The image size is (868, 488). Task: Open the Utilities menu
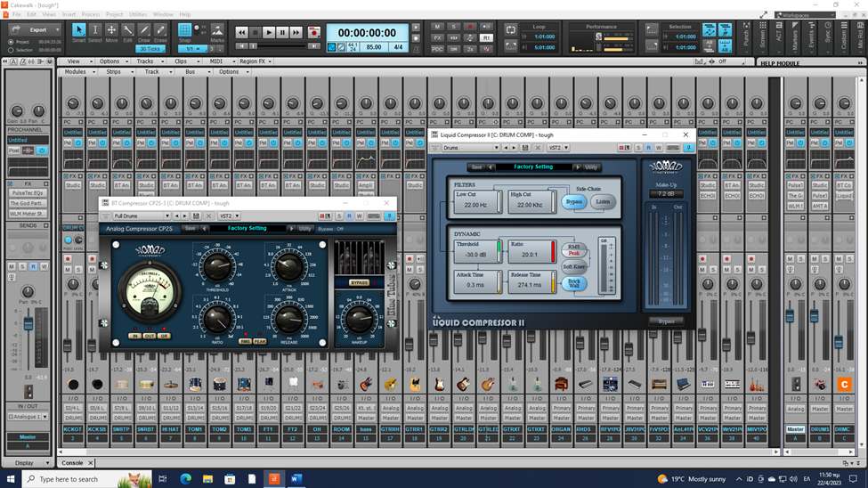tap(138, 14)
